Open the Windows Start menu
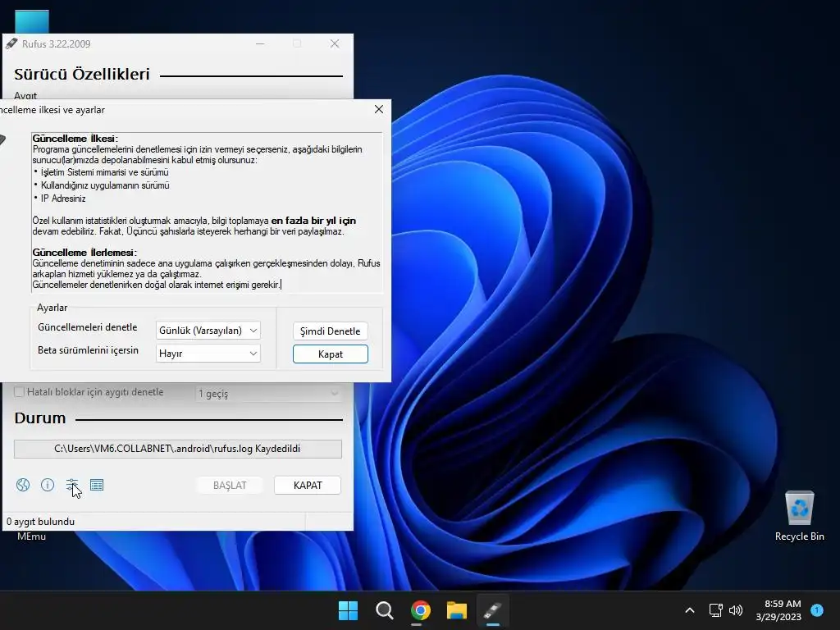Viewport: 840px width, 630px height. 348,610
